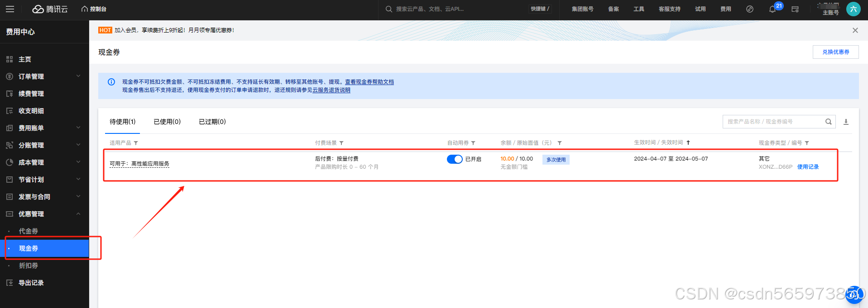Open 使用记录 link for voucher
The width and height of the screenshot is (868, 308).
click(x=808, y=167)
